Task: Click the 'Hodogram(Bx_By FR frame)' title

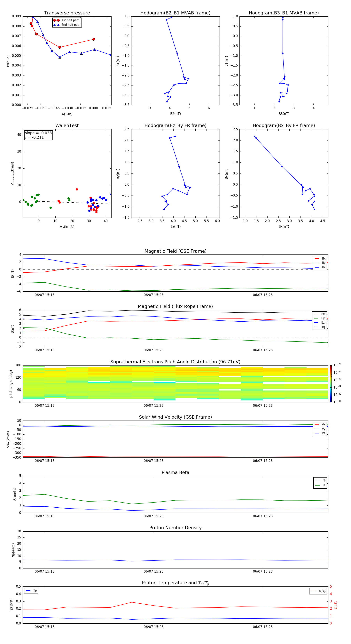Action: 284,125
